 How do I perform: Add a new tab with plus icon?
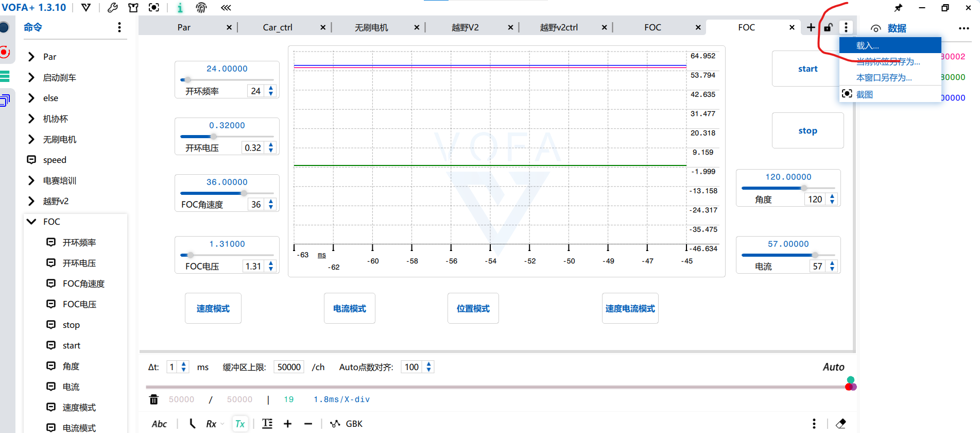[x=811, y=27]
